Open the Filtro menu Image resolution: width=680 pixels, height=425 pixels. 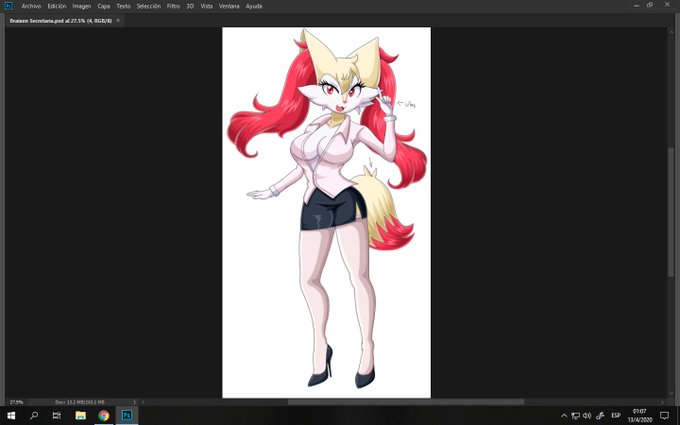[x=173, y=6]
